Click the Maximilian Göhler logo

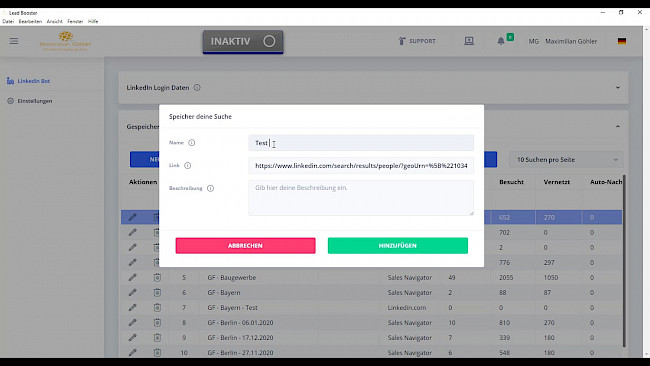[x=65, y=41]
